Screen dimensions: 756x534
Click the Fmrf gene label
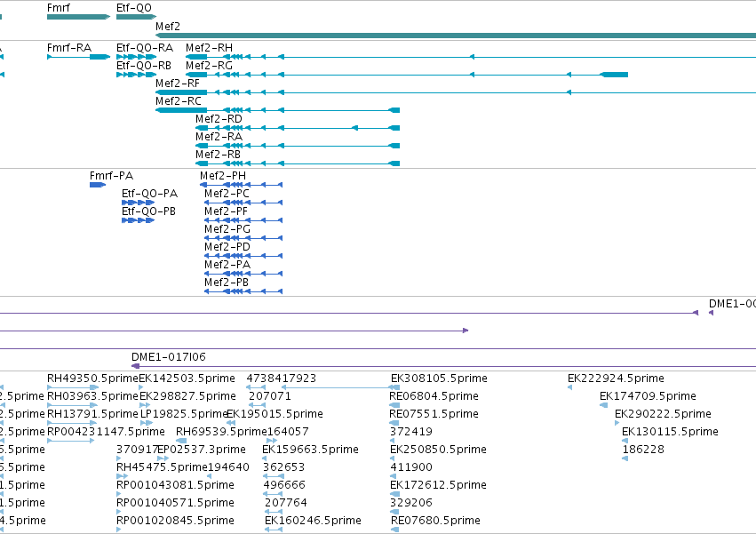[59, 8]
